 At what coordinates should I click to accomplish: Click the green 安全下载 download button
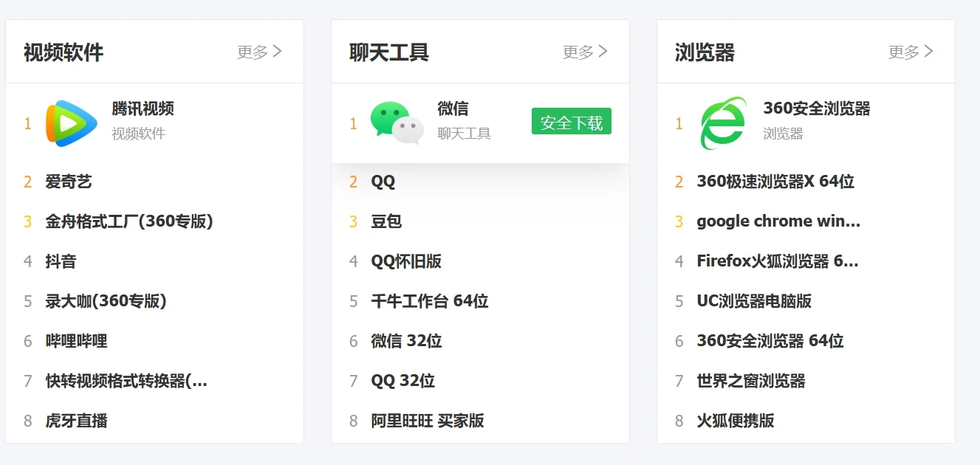[571, 121]
